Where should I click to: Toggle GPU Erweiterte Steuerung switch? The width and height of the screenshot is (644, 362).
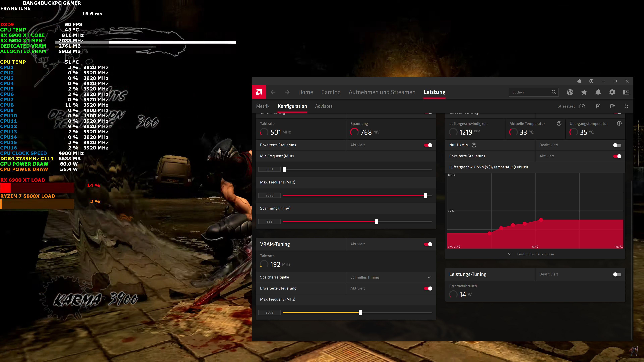(428, 145)
